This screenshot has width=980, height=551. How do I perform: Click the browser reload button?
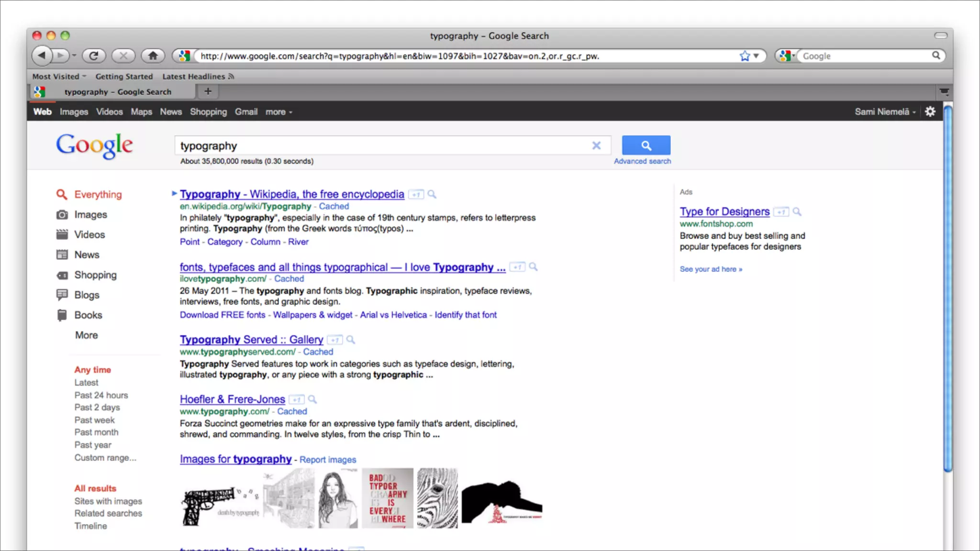pos(94,56)
